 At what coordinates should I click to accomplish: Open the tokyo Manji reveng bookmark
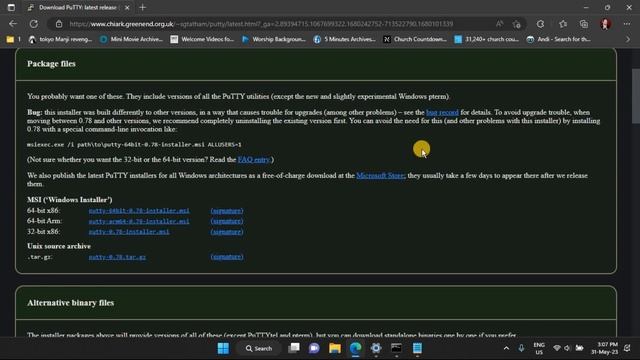[60, 39]
